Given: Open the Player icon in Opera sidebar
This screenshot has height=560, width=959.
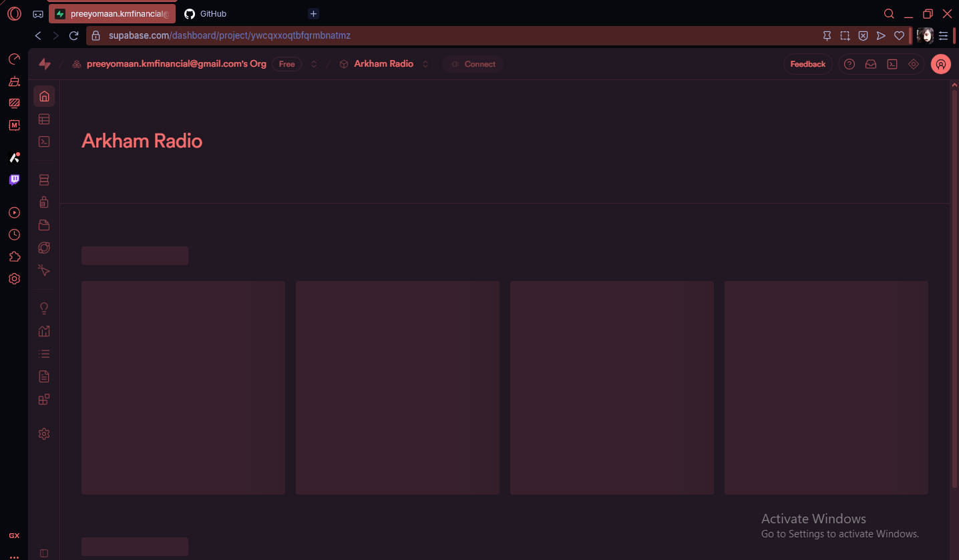Looking at the screenshot, I should pos(14,213).
